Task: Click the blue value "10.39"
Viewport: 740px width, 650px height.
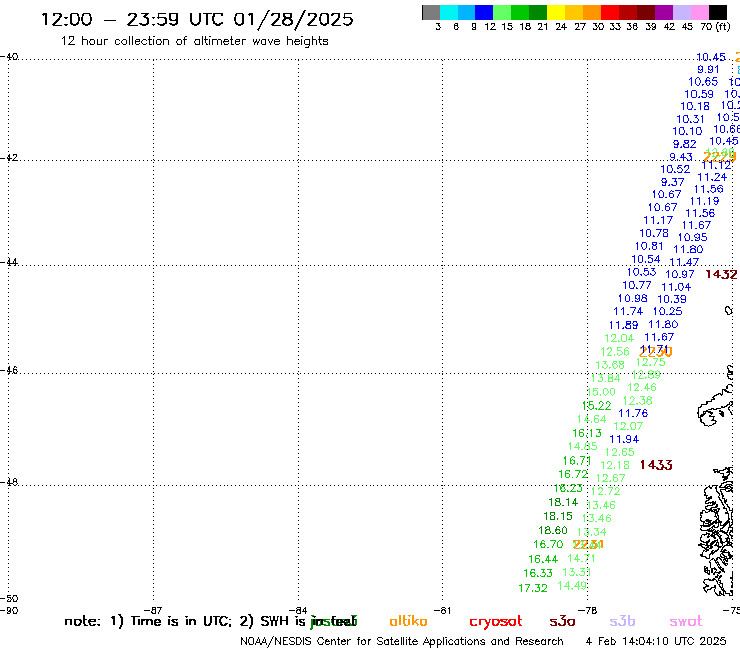Action: pyautogui.click(x=672, y=299)
